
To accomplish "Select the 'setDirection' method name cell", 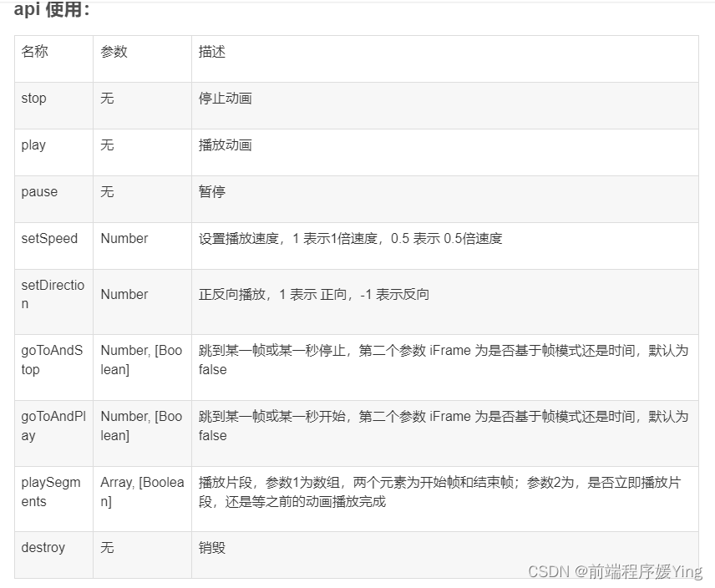I will (53, 302).
